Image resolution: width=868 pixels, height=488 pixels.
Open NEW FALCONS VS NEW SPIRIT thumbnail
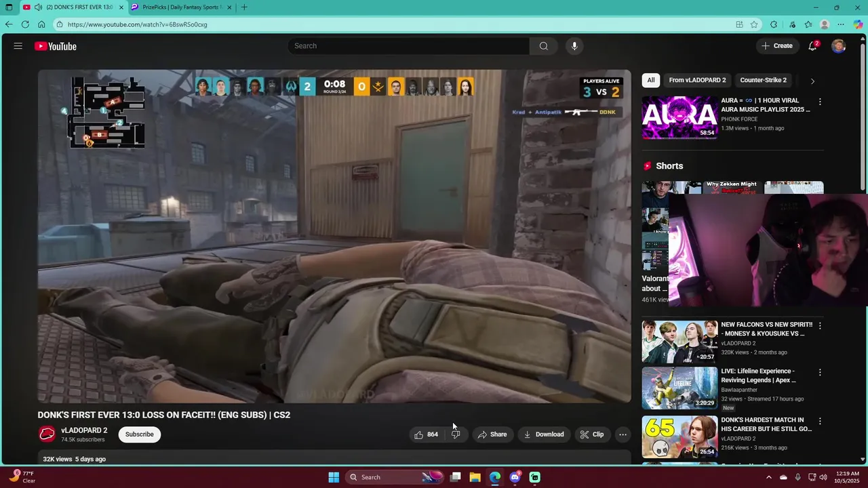[x=679, y=342]
